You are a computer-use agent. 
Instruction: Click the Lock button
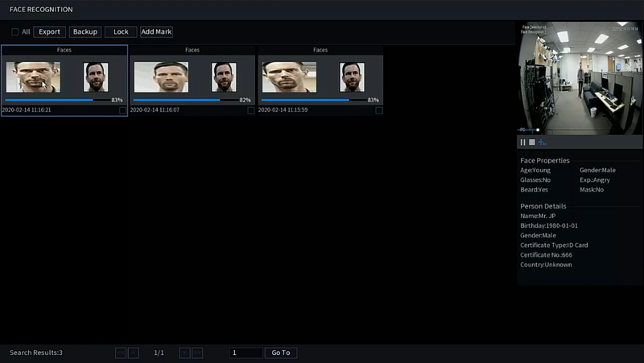[121, 31]
